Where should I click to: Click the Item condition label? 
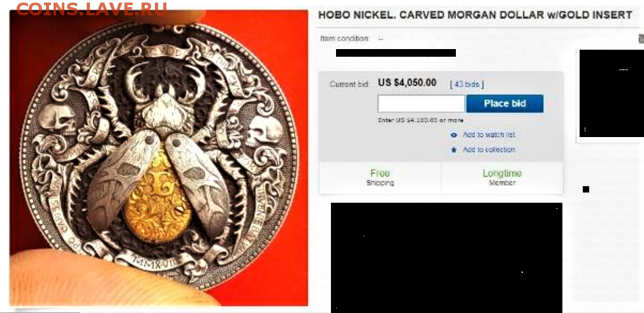pyautogui.click(x=344, y=39)
